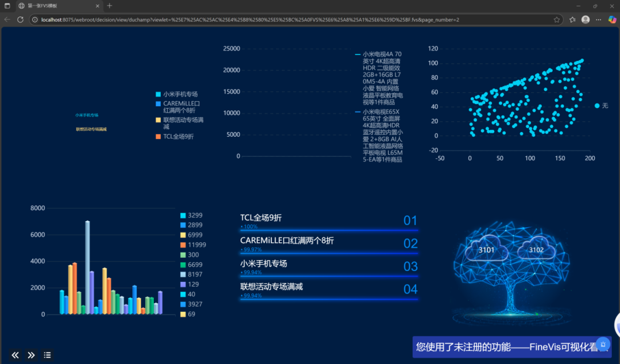
Task: Click the orange swatch next to 11999
Action: pyautogui.click(x=183, y=245)
